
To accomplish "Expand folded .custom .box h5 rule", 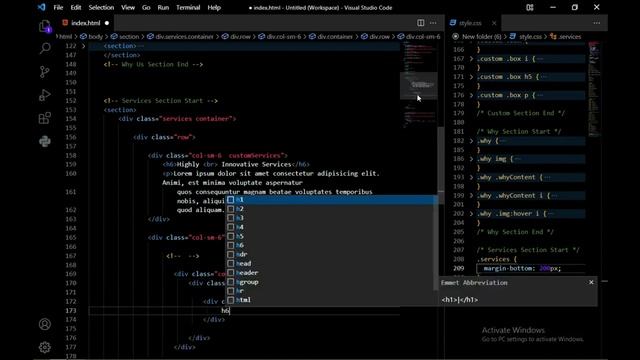I will [x=471, y=77].
